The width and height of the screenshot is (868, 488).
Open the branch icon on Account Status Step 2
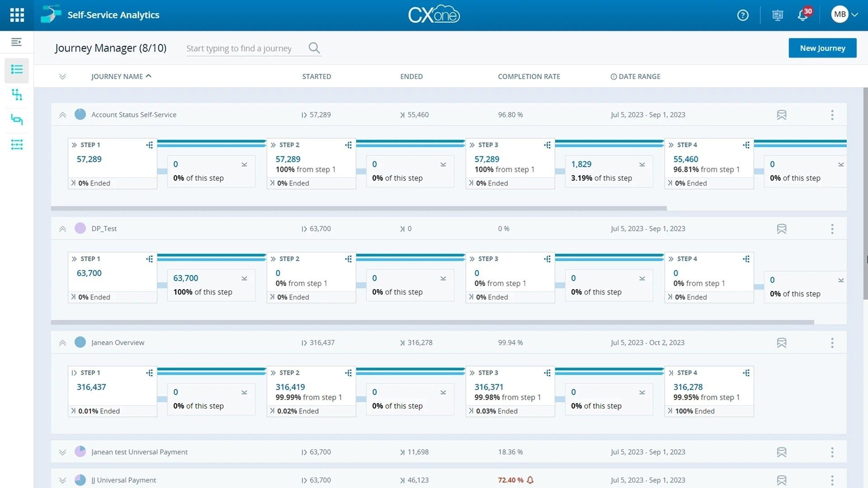click(348, 145)
